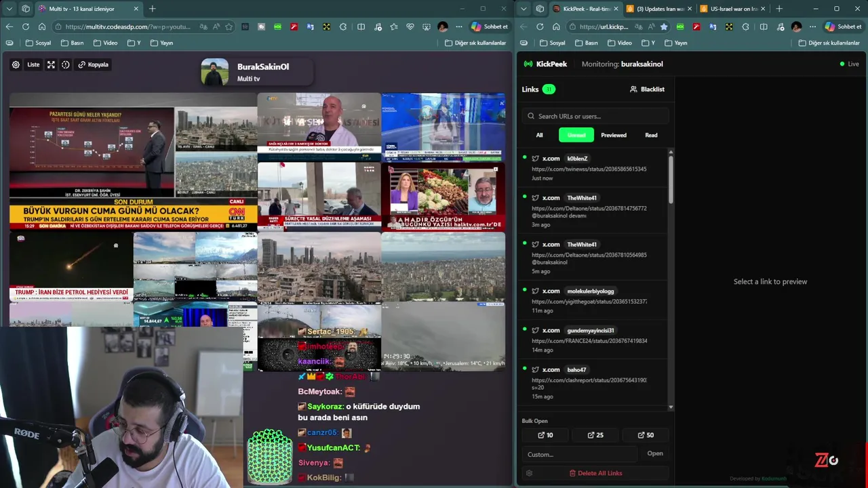Close the Updates Iran war tab
The image size is (868, 488).
(x=690, y=9)
